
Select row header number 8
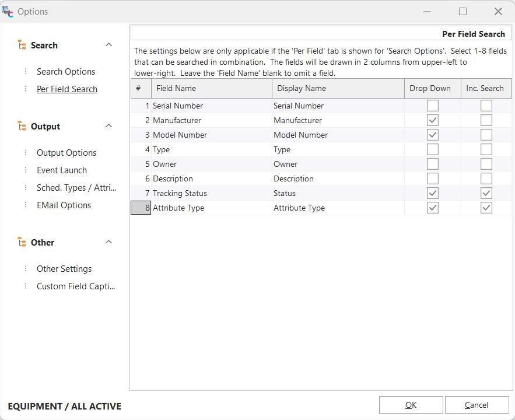(x=141, y=208)
